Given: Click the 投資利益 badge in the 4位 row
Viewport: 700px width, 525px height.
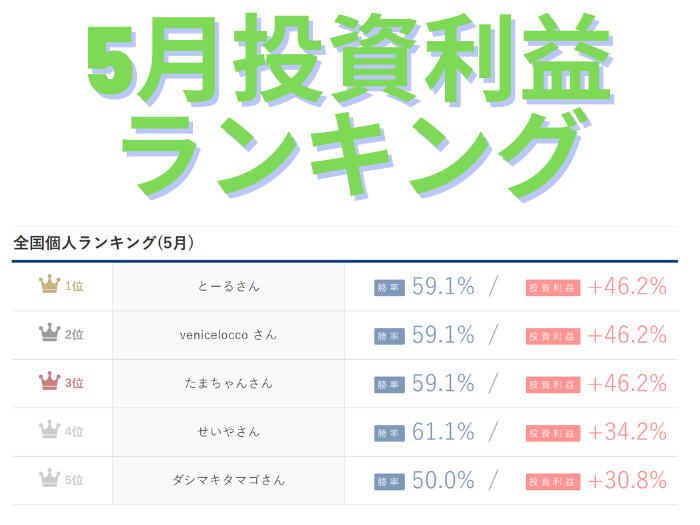Looking at the screenshot, I should pyautogui.click(x=553, y=433).
